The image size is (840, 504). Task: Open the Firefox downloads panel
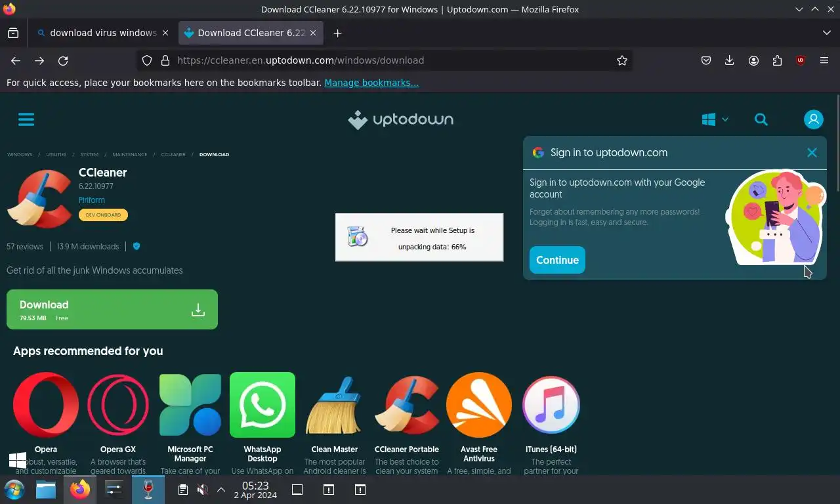(x=730, y=60)
